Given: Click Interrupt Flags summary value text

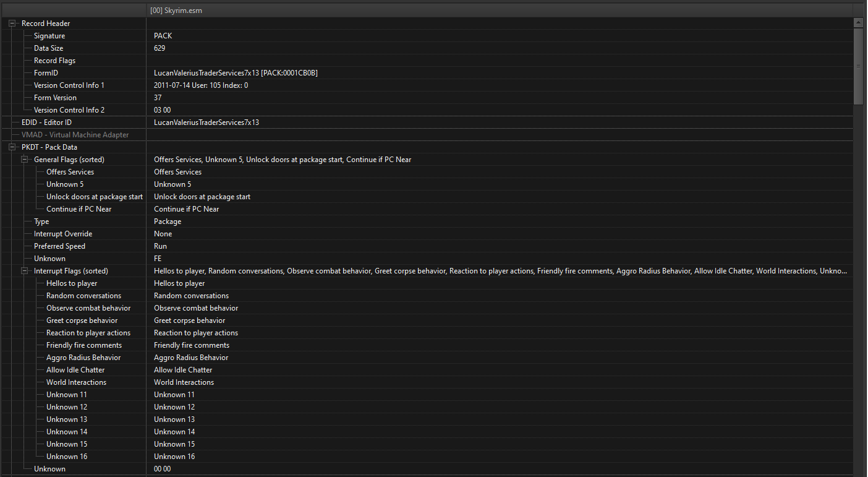Looking at the screenshot, I should tap(500, 271).
